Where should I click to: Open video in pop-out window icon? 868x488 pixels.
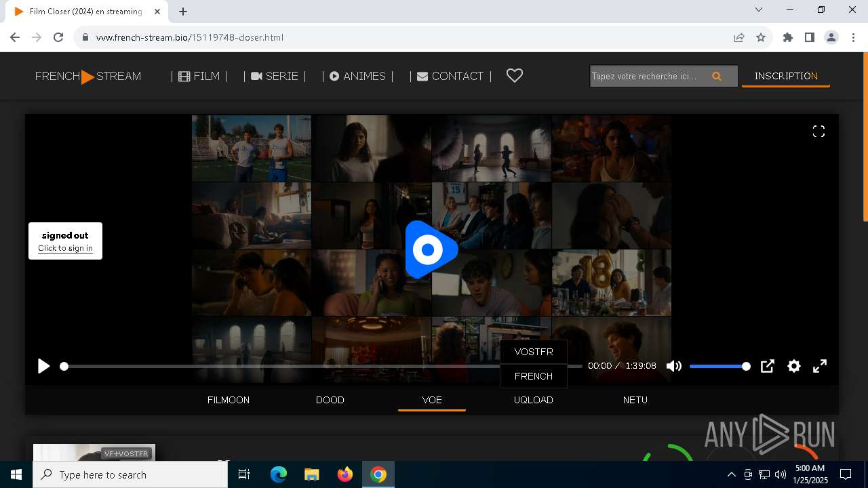[767, 366]
